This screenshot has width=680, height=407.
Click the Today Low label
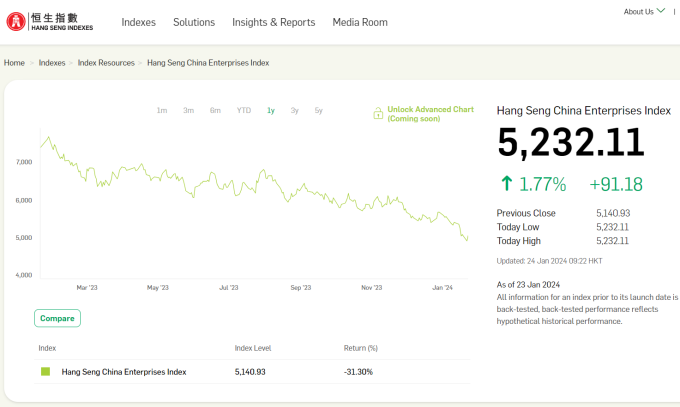pyautogui.click(x=518, y=227)
